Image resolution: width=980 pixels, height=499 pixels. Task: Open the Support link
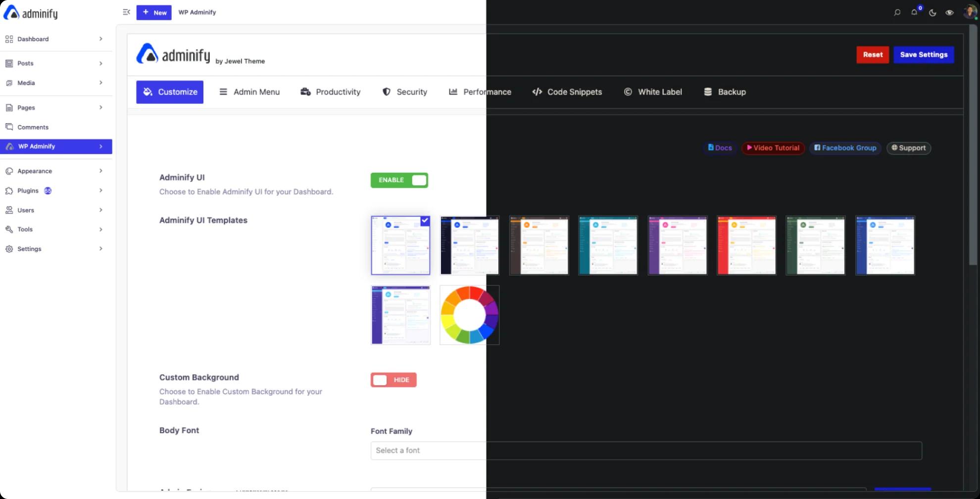coord(909,148)
